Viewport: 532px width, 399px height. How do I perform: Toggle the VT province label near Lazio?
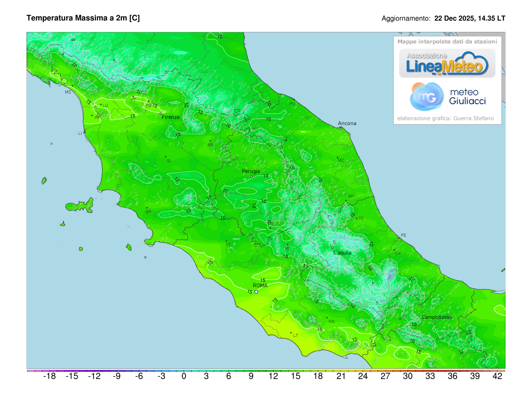pos(227,243)
